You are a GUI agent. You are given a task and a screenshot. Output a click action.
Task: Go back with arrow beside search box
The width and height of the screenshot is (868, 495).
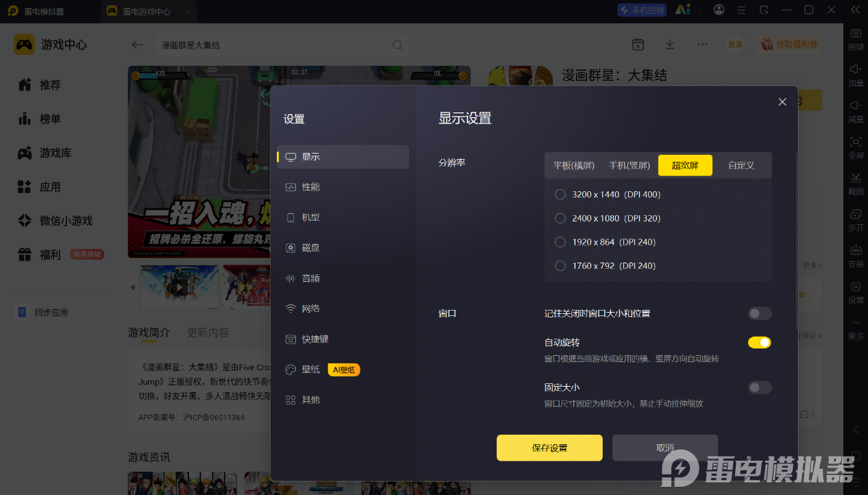pyautogui.click(x=138, y=45)
